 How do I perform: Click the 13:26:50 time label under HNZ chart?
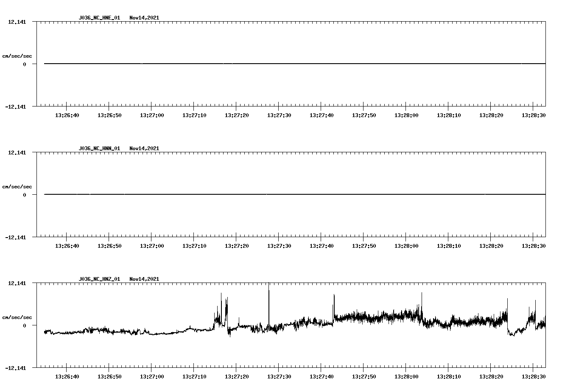109,376
